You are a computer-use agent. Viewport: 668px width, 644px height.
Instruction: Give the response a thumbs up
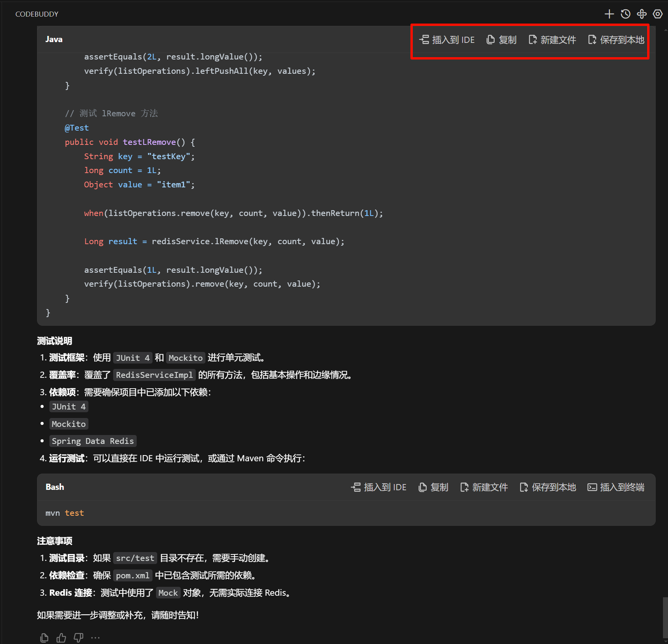pos(61,637)
